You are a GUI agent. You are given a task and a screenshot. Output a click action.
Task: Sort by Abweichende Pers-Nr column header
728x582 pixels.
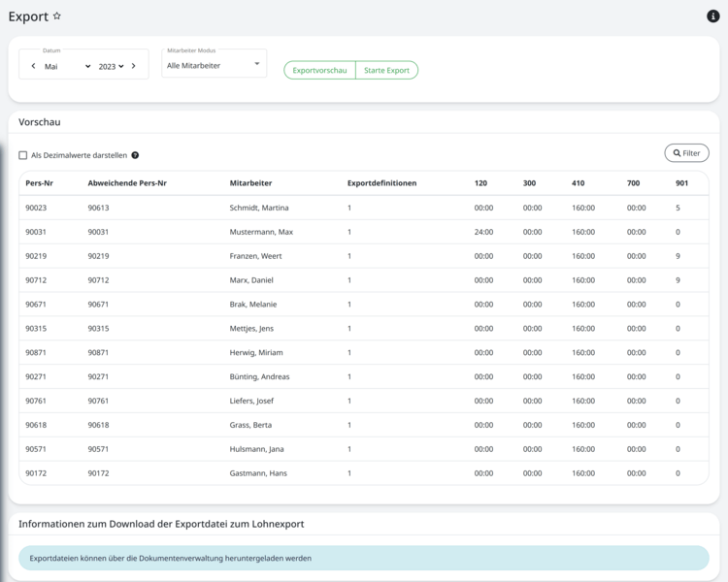pyautogui.click(x=126, y=183)
